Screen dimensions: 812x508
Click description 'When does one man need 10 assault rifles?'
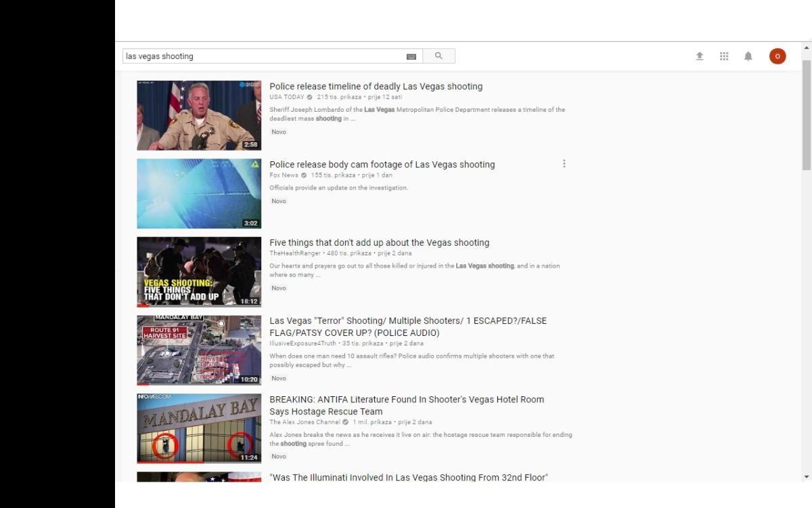[x=412, y=360]
